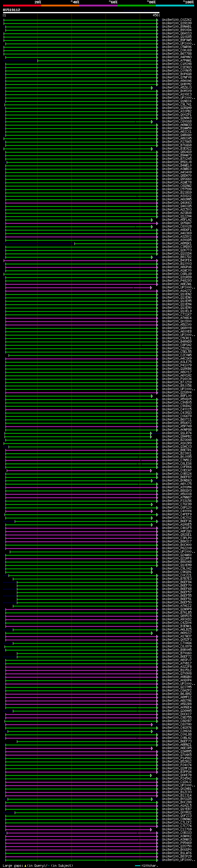Select the UniRef100_Q2N9K3 label
Viewport: 197px width, 868px height.
coord(177,118)
